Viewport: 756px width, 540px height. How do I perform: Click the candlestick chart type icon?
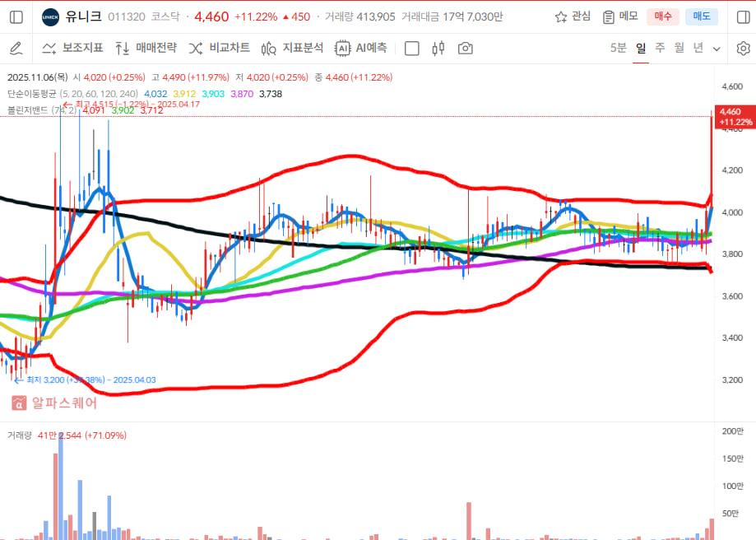point(438,49)
